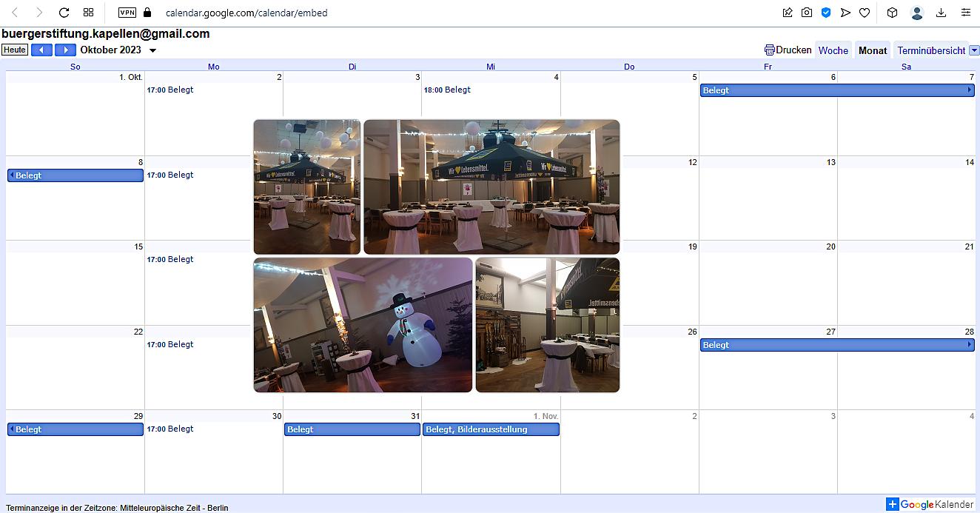Click the camera screenshot icon in the browser toolbar
Screen dimensions: 980x513
click(806, 12)
